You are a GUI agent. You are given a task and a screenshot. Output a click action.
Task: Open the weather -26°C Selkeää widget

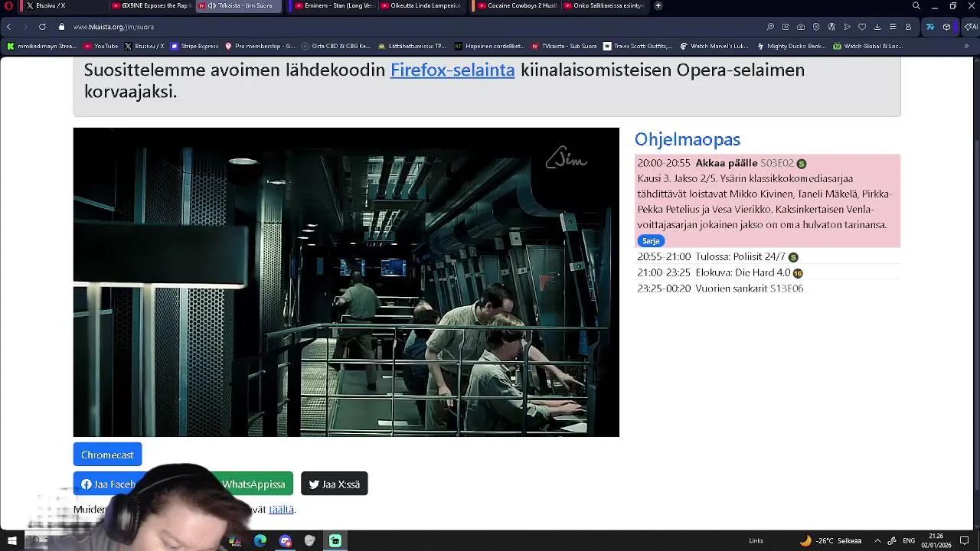point(831,540)
